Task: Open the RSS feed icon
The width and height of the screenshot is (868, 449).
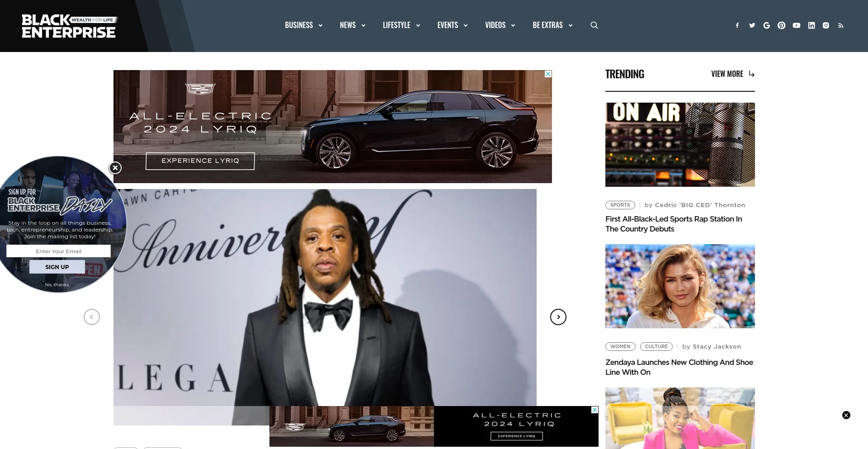Action: [x=841, y=26]
